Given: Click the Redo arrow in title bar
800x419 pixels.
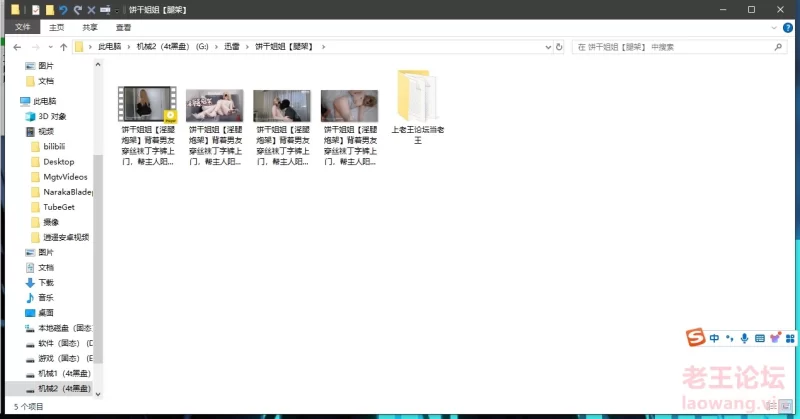Looking at the screenshot, I should click(78, 10).
